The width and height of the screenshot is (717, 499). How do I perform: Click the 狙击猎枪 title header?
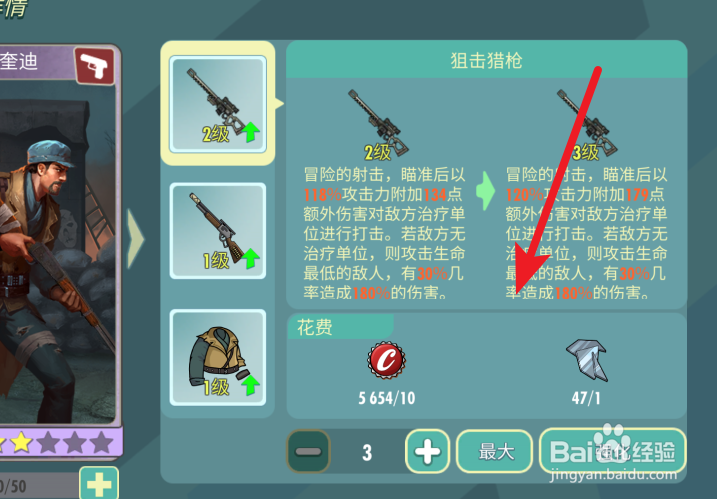(487, 60)
